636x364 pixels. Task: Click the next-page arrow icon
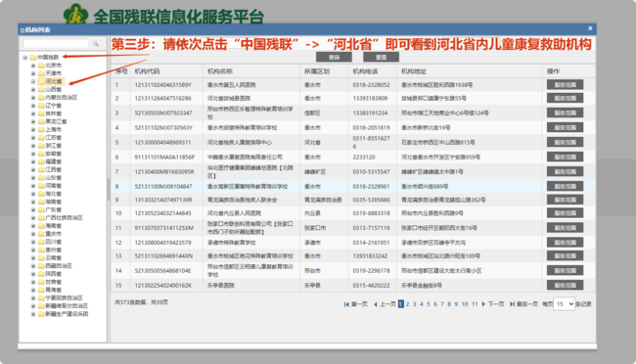[483, 304]
